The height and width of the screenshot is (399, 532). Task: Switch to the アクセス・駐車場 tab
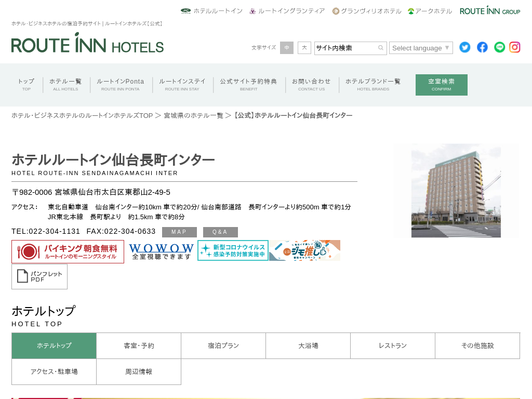[x=54, y=372]
